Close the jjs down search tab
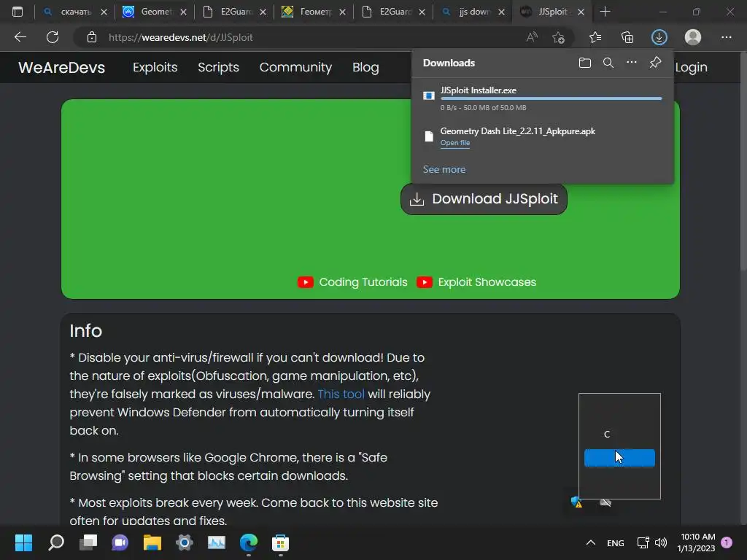Image resolution: width=747 pixels, height=560 pixels. [x=501, y=12]
